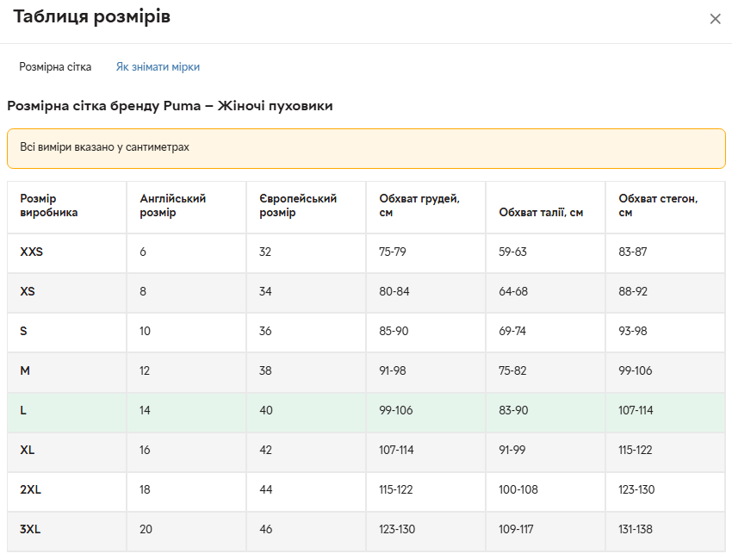Click the Обхват грудей column header
The image size is (732, 560).
[419, 206]
